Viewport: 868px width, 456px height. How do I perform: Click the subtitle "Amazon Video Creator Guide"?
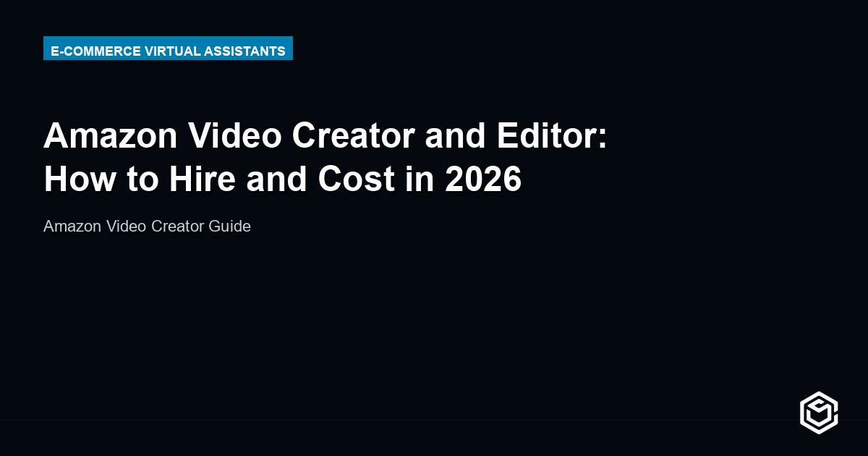(x=147, y=227)
